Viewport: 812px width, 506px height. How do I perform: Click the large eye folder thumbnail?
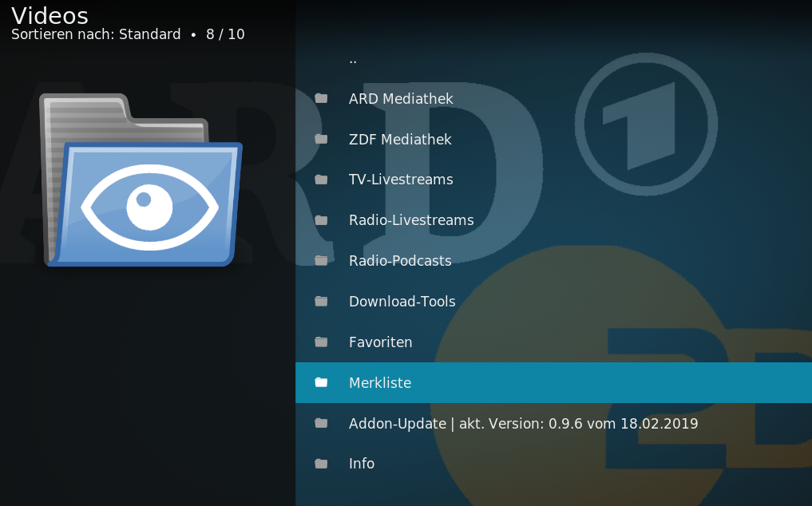tap(141, 180)
